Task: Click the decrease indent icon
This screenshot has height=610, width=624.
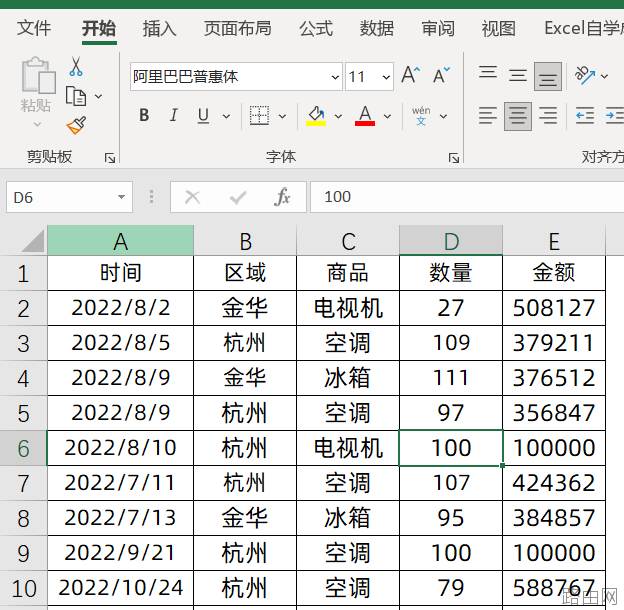Action: [585, 116]
